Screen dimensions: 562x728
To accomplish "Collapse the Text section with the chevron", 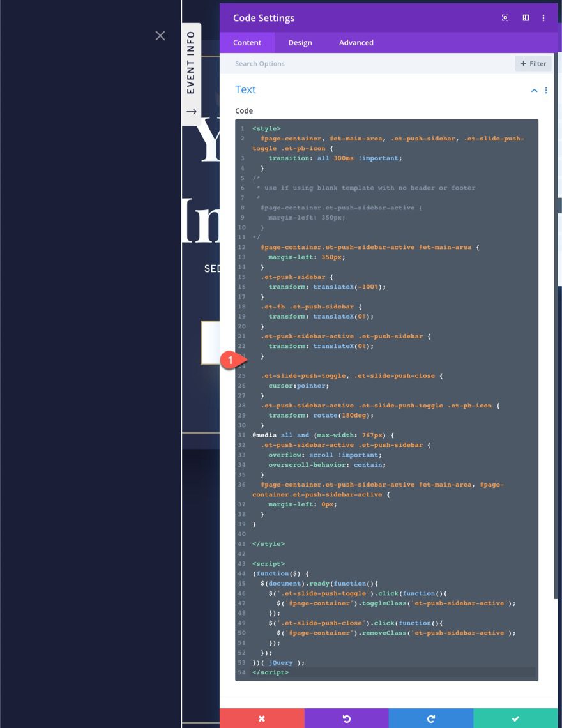I will (534, 91).
